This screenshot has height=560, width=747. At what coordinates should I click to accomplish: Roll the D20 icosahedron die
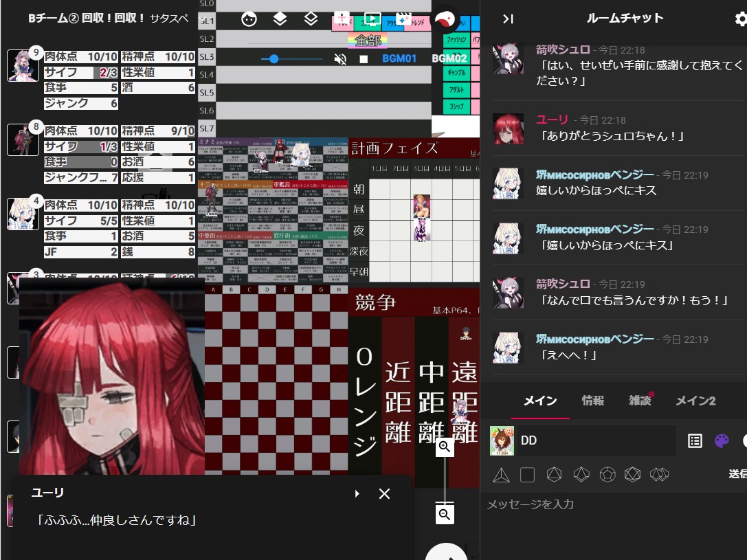pos(632,475)
